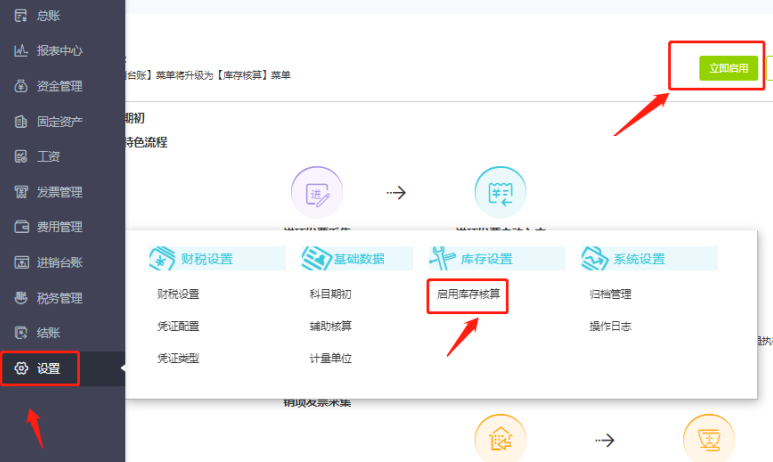Click the 设置 gear icon
This screenshot has width=773, height=462.
click(21, 368)
